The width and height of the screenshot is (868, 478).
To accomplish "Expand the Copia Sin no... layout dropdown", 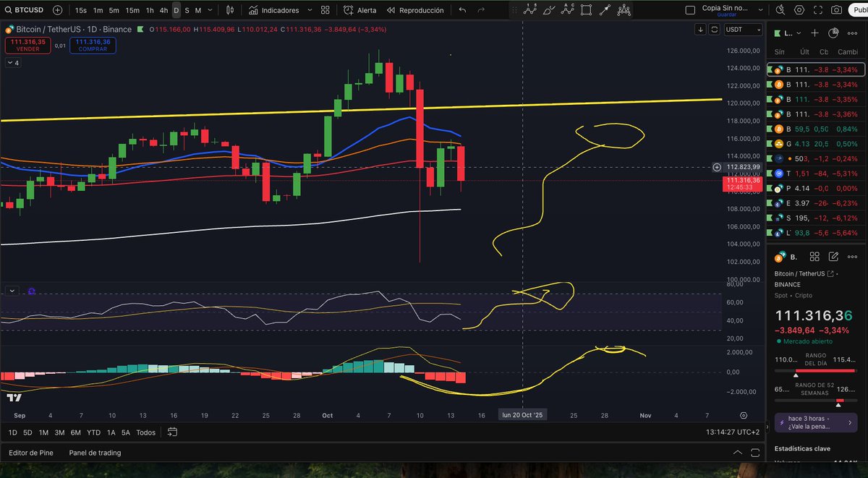I will click(x=762, y=10).
